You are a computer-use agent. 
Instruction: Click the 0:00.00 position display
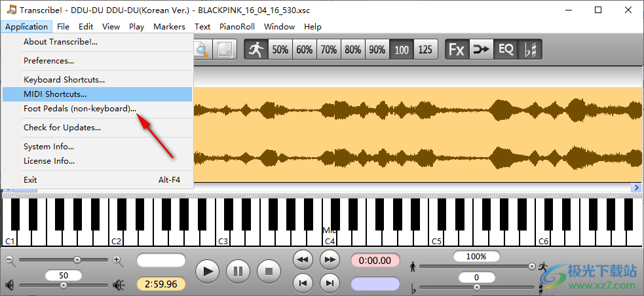click(375, 260)
